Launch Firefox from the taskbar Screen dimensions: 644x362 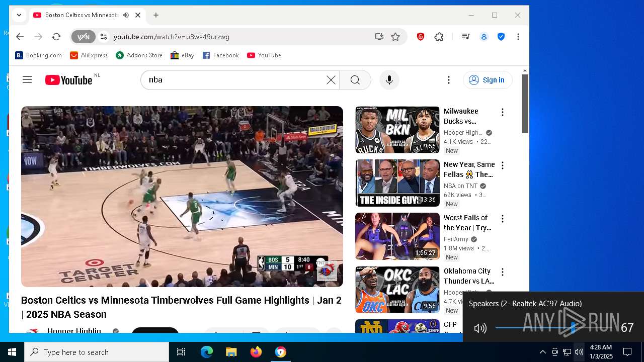(x=256, y=352)
